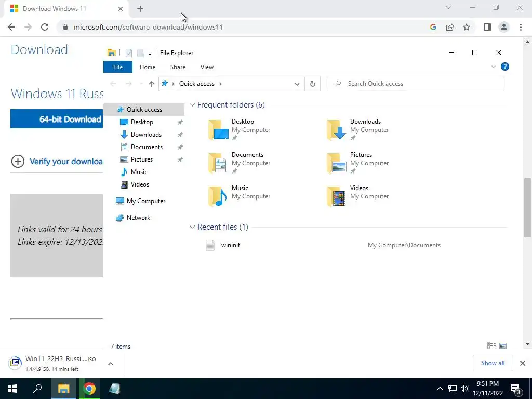Viewport: 532px width, 399px height.
Task: Open Downloads in the navigation pane
Action: pos(146,135)
